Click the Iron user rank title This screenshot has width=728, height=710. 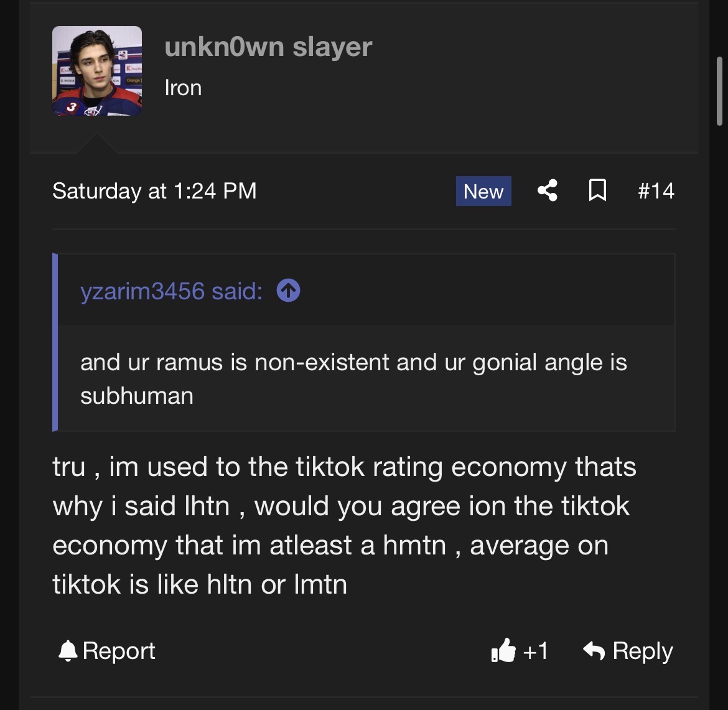(183, 88)
